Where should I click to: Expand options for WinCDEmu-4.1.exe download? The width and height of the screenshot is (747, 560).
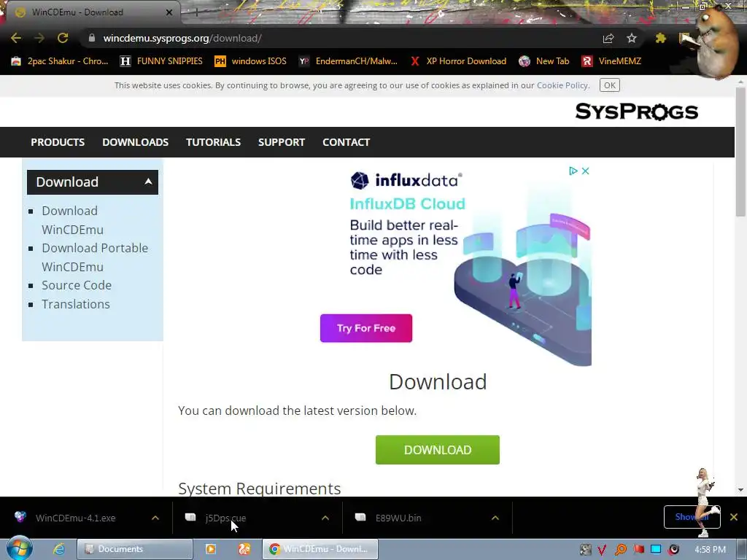point(155,518)
